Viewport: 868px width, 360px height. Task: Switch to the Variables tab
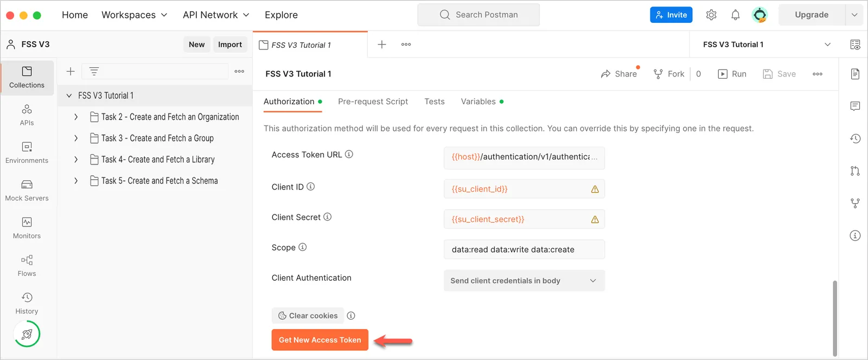[x=482, y=102]
